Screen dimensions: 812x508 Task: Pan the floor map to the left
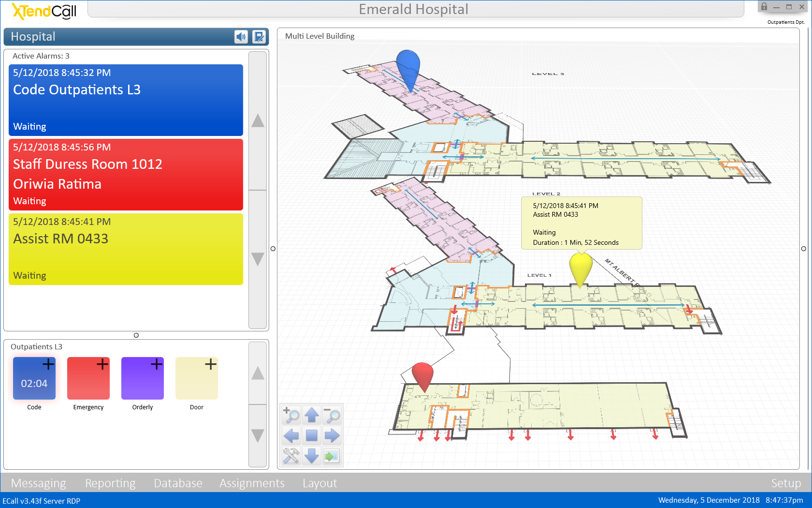(291, 436)
